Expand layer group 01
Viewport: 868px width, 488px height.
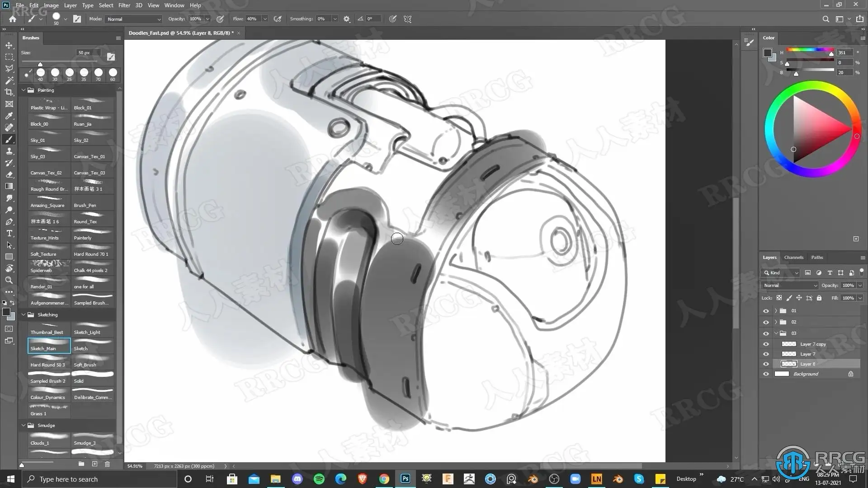(x=776, y=311)
